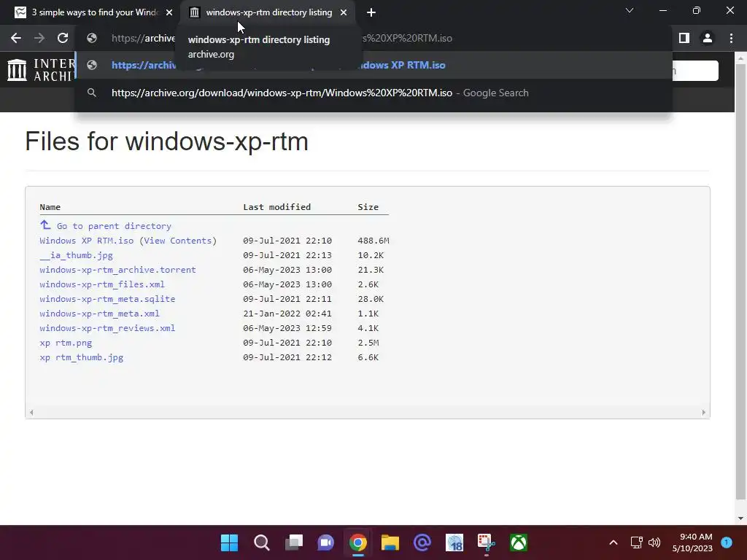Click the Internet Archive search box
Viewport: 747px width, 560px height.
tap(695, 71)
